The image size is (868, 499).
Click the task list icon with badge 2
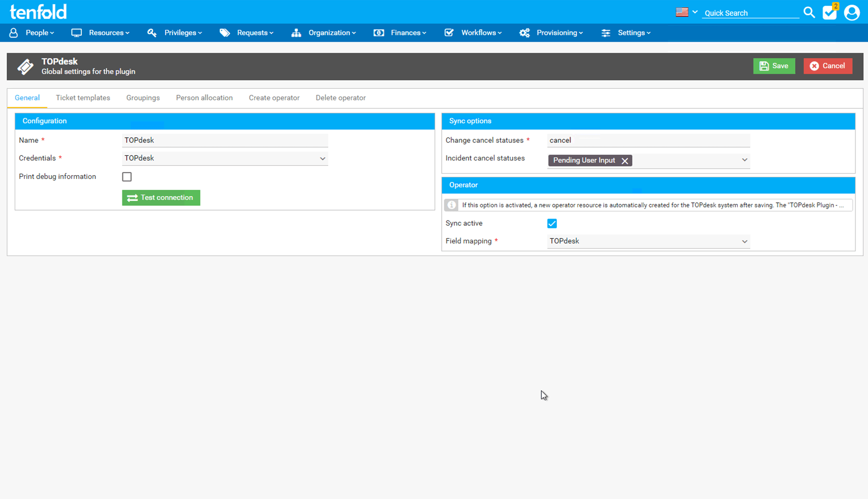[x=830, y=12]
